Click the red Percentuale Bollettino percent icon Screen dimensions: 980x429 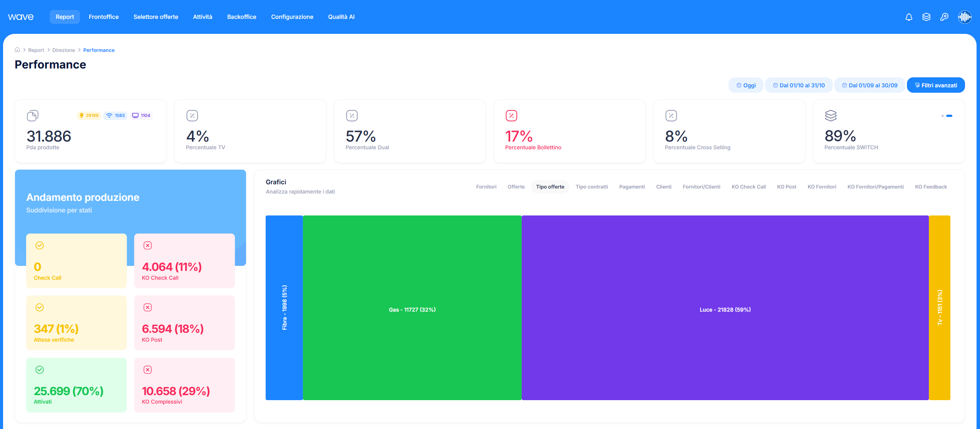[511, 115]
